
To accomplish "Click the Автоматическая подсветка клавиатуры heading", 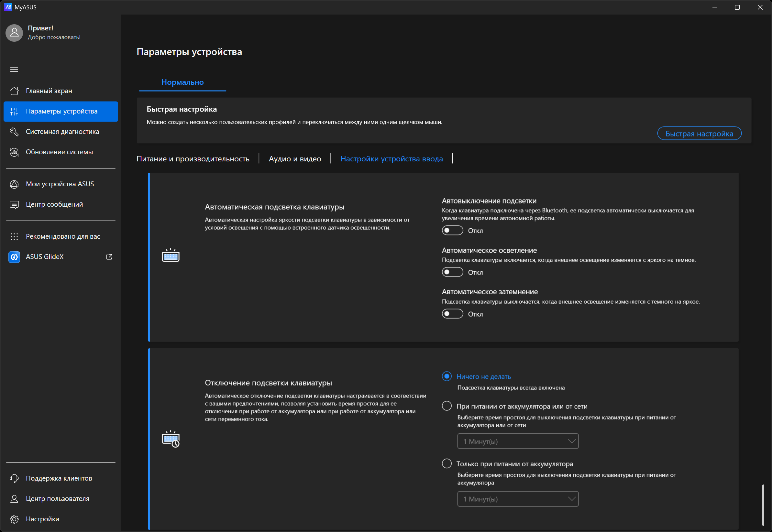I will tap(274, 207).
